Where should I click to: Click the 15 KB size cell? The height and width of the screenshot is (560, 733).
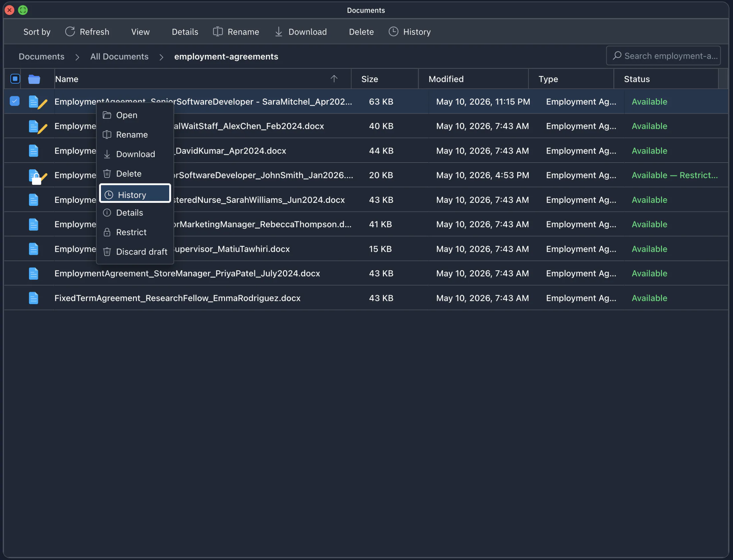tap(380, 249)
